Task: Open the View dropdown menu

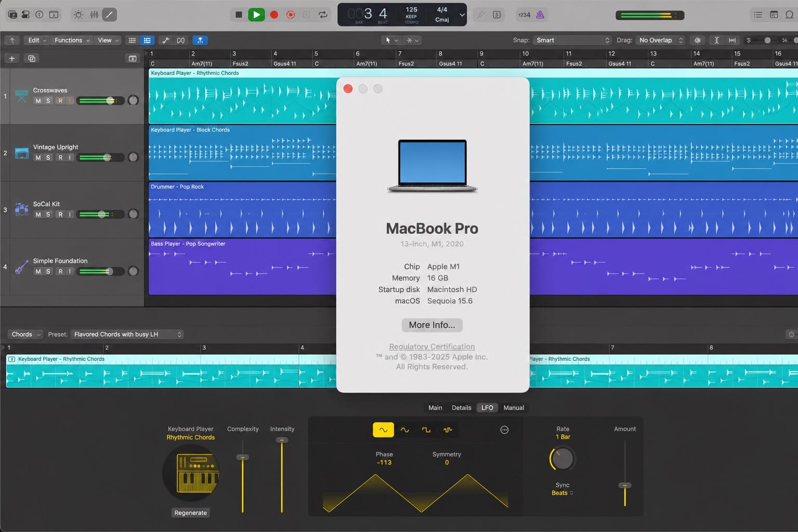Action: (x=108, y=40)
